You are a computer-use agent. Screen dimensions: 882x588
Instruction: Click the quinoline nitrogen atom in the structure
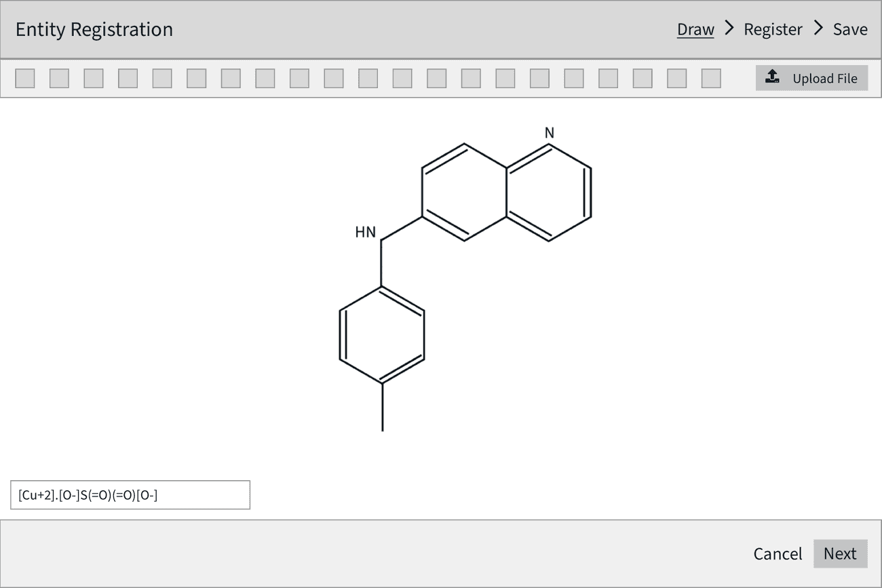(x=548, y=132)
